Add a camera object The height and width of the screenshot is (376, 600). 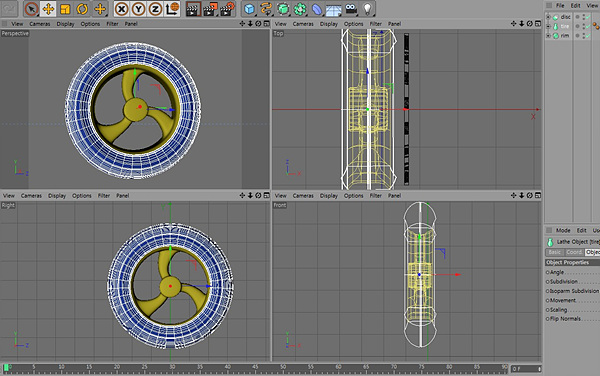(351, 9)
